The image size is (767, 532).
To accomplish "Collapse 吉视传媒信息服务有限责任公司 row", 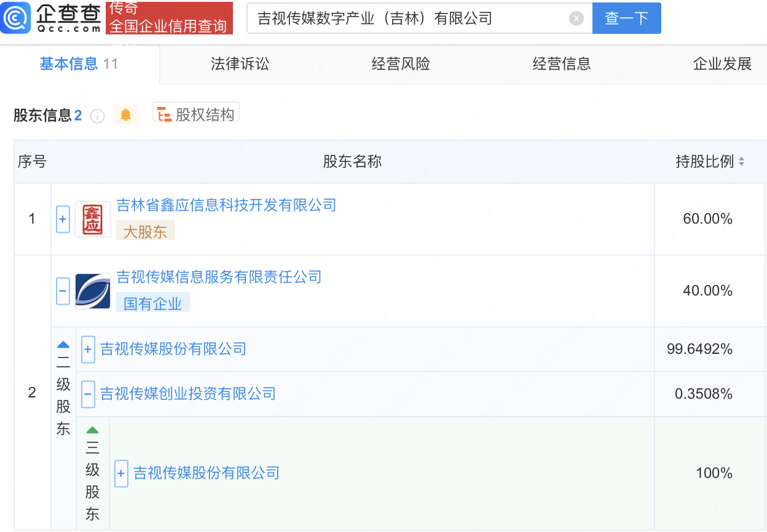I will click(63, 291).
